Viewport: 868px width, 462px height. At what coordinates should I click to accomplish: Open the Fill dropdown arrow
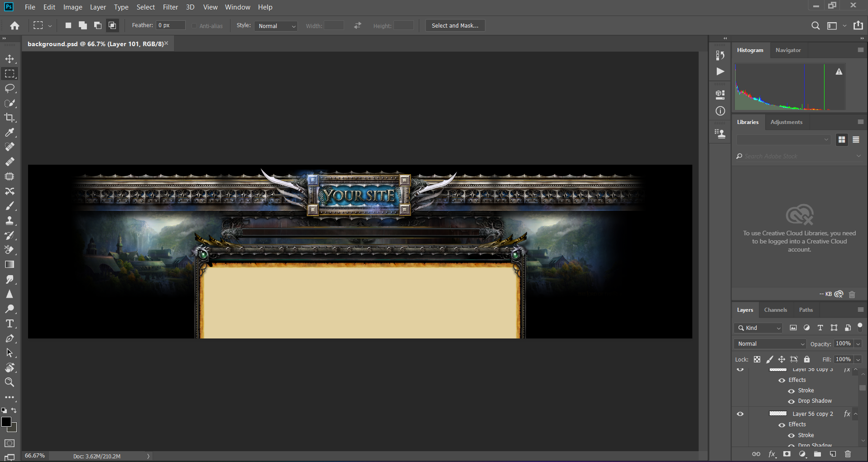tap(858, 360)
